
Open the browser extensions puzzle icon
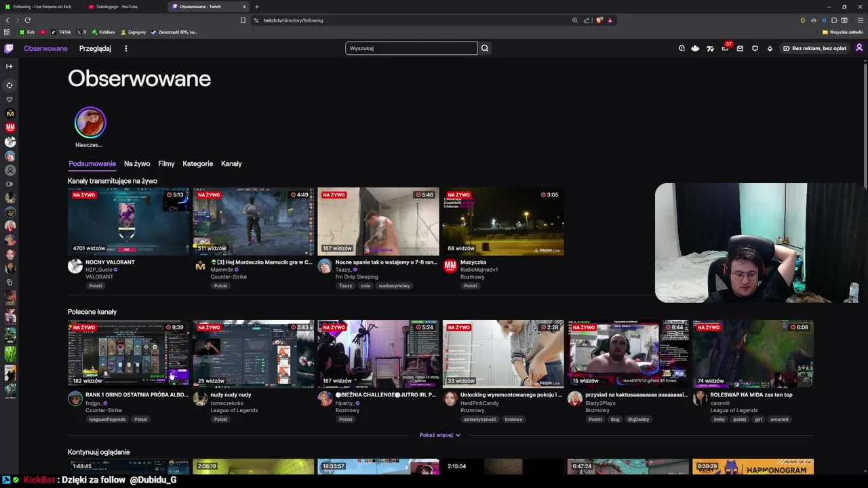pos(834,20)
